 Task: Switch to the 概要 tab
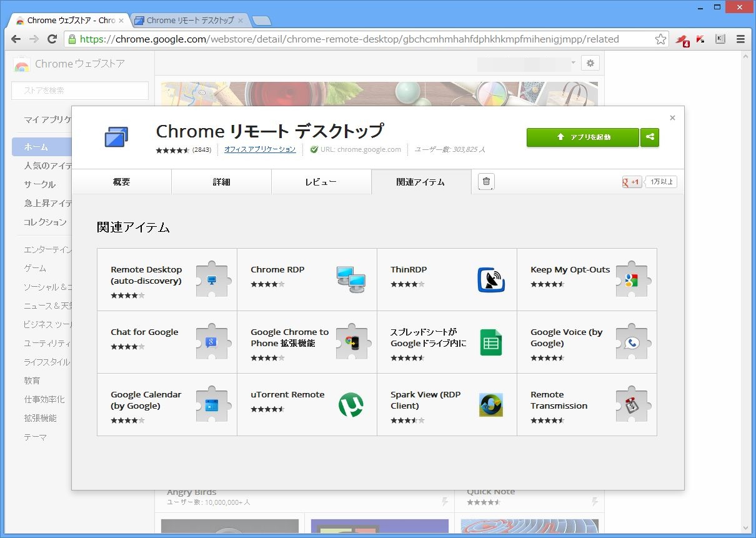pos(122,182)
